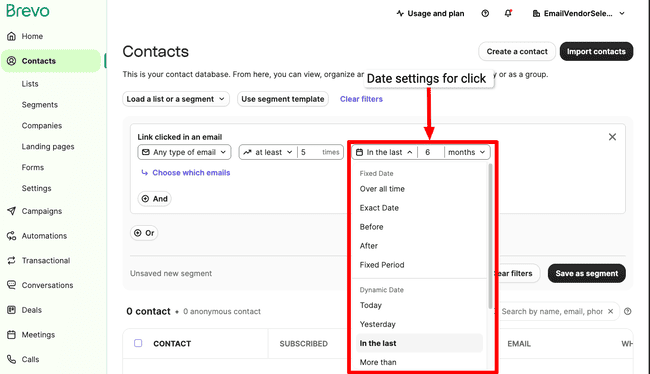The image size is (650, 374).
Task: Click the Campaigns paper plane icon
Action: pyautogui.click(x=11, y=211)
